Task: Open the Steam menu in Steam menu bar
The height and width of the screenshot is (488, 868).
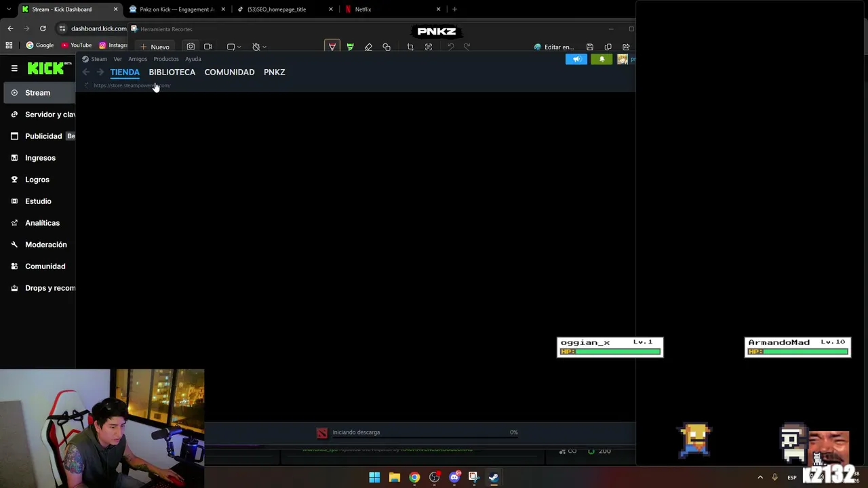Action: [x=99, y=59]
